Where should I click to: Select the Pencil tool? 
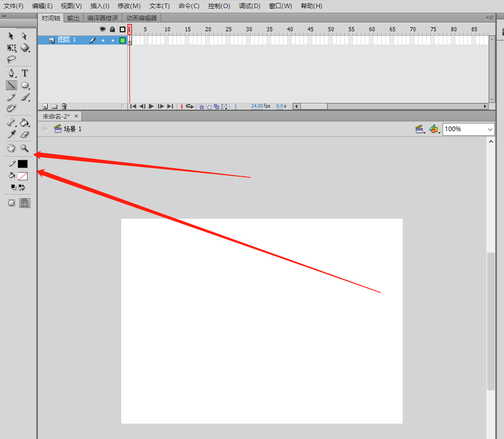[x=11, y=97]
